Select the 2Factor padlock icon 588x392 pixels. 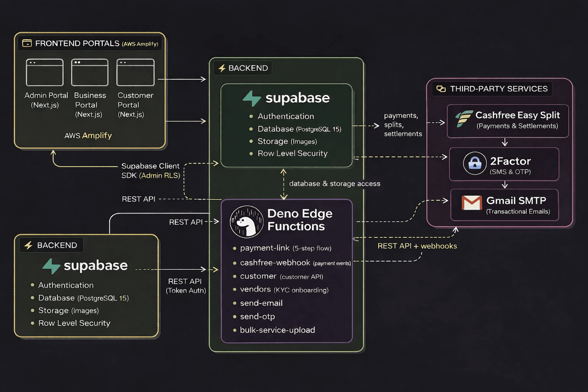tap(475, 163)
